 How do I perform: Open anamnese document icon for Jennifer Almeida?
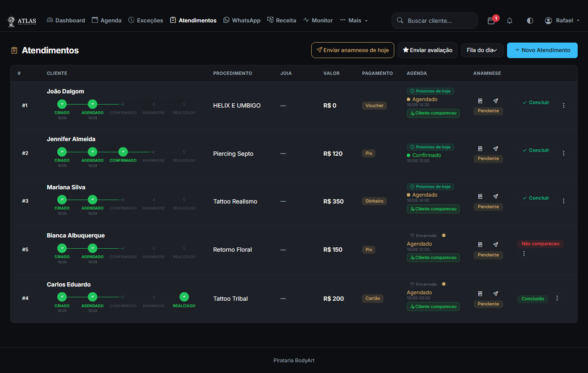(480, 148)
